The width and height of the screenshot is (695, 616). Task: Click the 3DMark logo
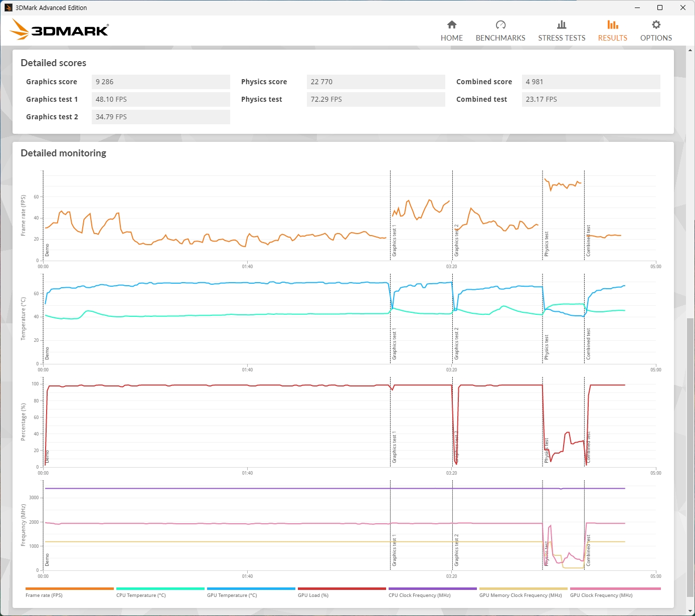(x=59, y=30)
